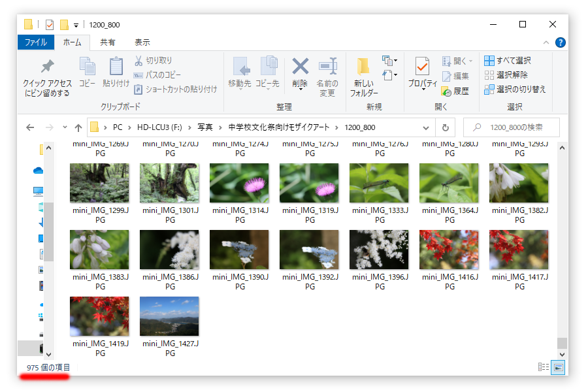Viewport: 588px width, 392px height.
Task: Open the ファイル tab
Action: [x=36, y=42]
